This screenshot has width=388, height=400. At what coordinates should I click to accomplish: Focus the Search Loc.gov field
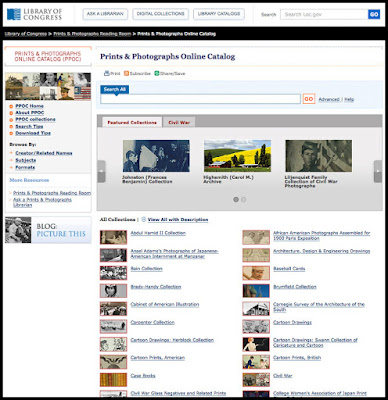click(324, 14)
